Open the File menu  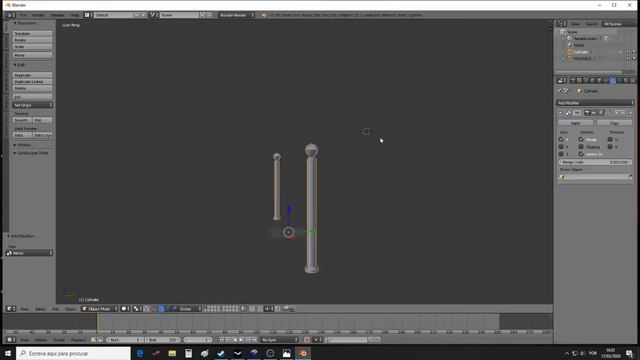[23, 15]
